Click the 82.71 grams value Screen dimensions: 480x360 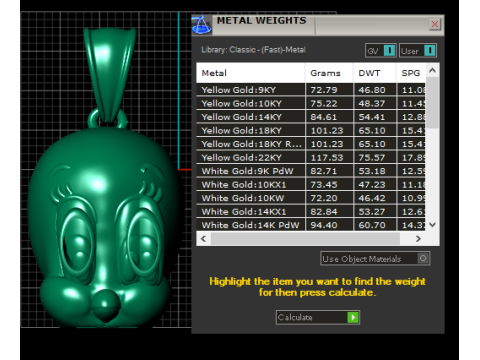[x=324, y=171]
